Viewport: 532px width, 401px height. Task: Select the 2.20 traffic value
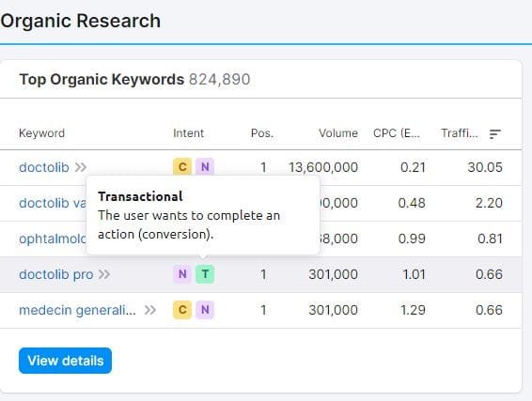pos(489,203)
